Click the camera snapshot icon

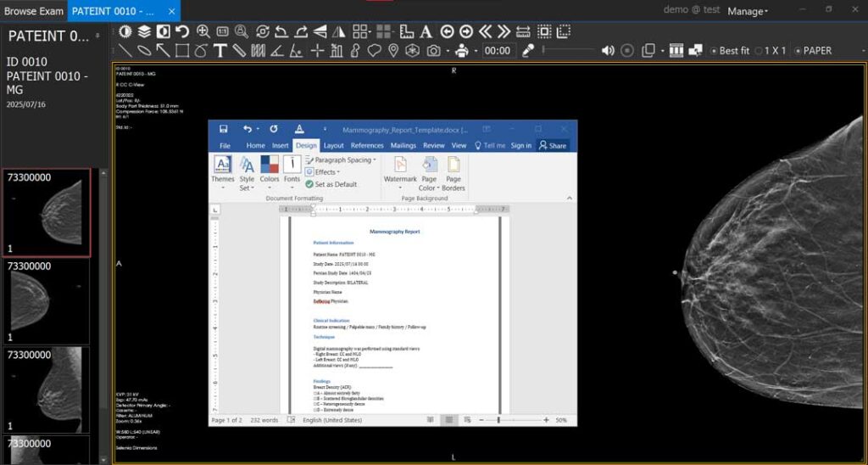[433, 51]
